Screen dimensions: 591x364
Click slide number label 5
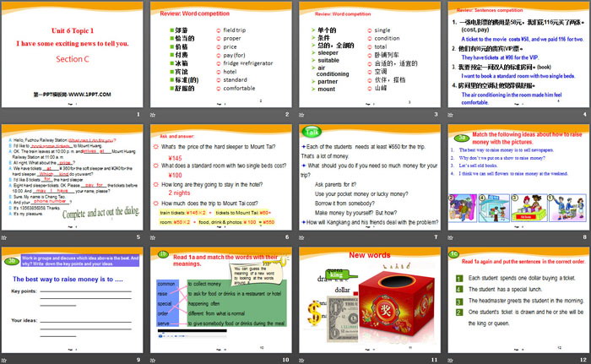point(138,236)
